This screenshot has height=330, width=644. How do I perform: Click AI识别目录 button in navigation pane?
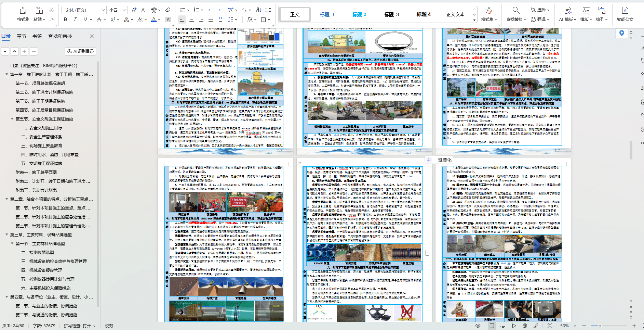80,51
